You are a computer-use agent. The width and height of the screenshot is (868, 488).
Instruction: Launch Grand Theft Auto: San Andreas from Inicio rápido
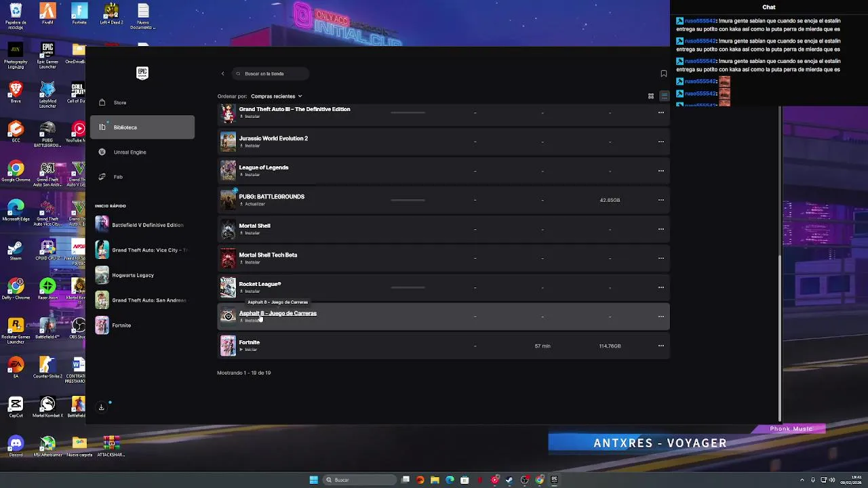click(141, 300)
